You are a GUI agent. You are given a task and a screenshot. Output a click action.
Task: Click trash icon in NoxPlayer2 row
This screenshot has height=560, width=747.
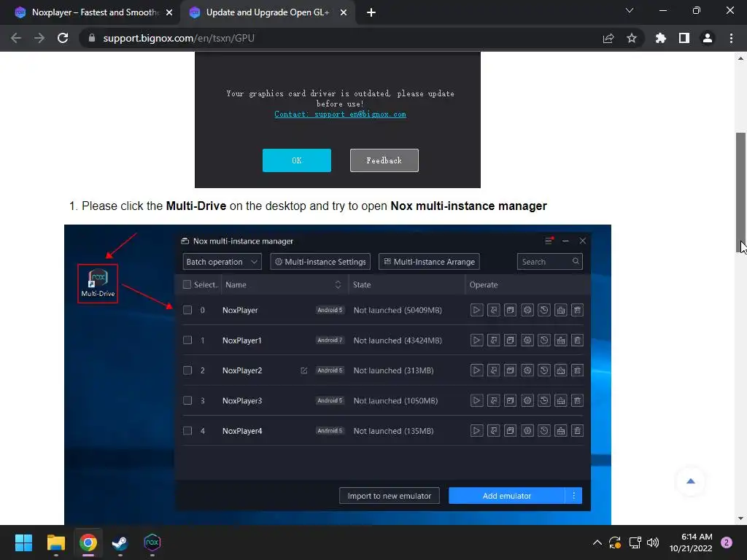pos(578,370)
